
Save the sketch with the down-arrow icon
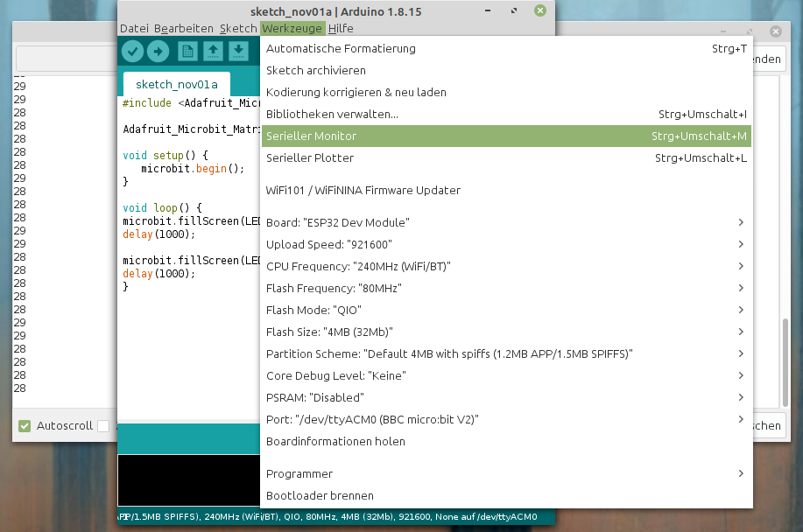point(238,51)
